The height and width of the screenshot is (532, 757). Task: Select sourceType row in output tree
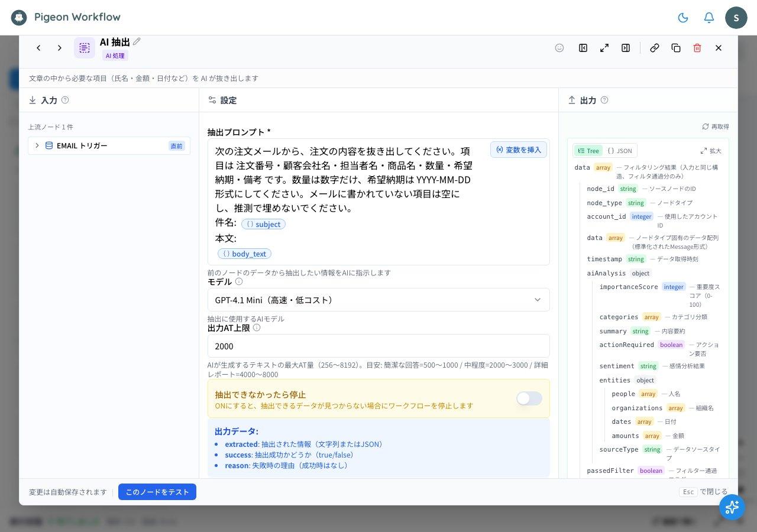click(x=660, y=453)
